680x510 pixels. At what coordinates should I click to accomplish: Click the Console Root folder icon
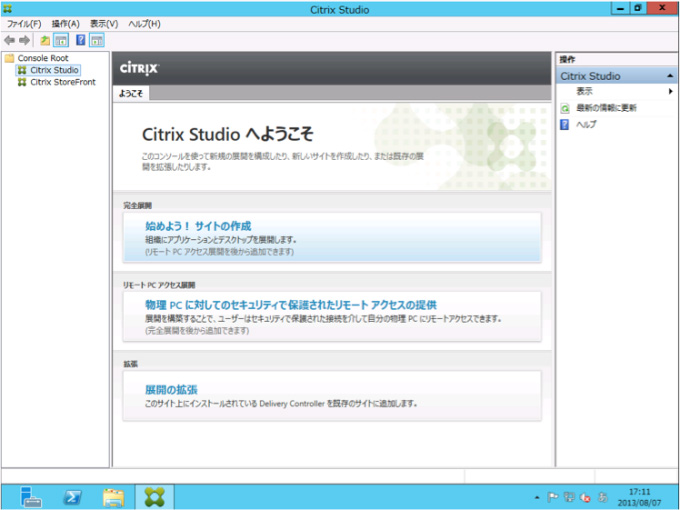point(10,58)
